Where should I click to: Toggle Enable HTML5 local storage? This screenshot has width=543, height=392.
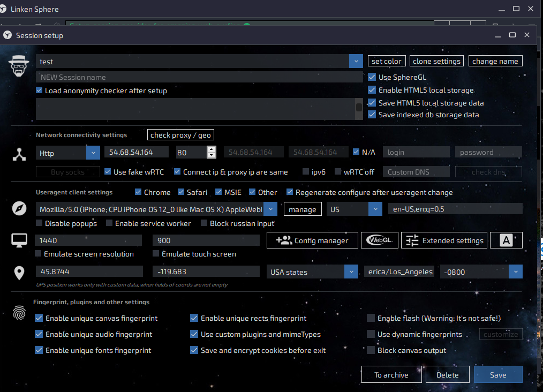coord(372,90)
